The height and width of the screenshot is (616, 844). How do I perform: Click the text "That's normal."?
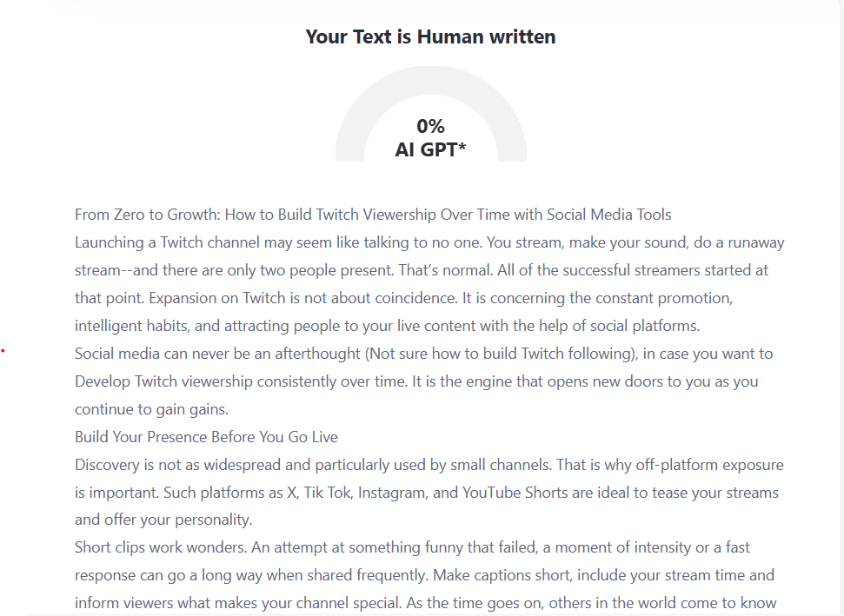tap(435, 270)
